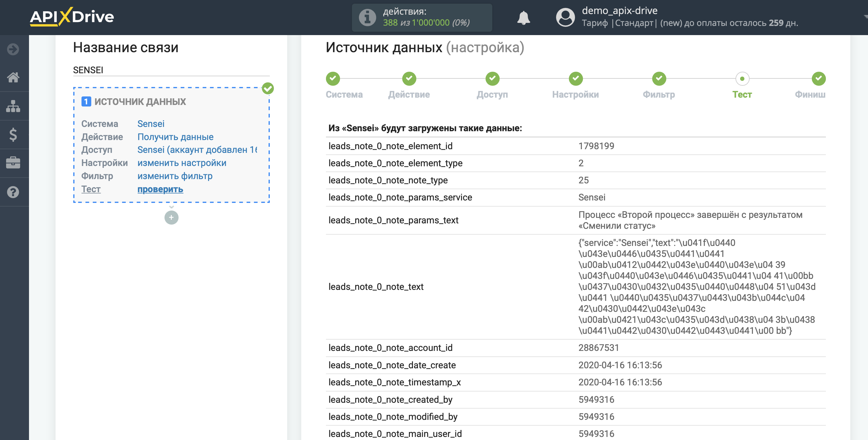
Task: Open the connections sitemap icon
Action: [x=13, y=106]
